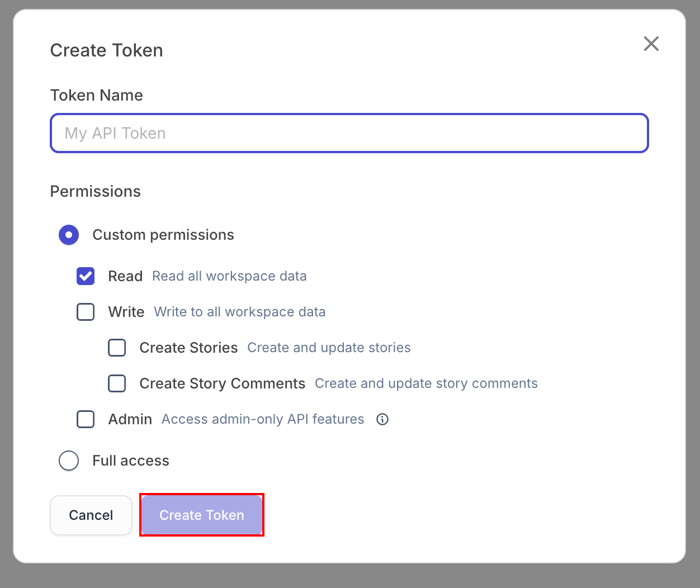Click the 'Create and update stories' description
700x588 pixels.
[329, 348]
